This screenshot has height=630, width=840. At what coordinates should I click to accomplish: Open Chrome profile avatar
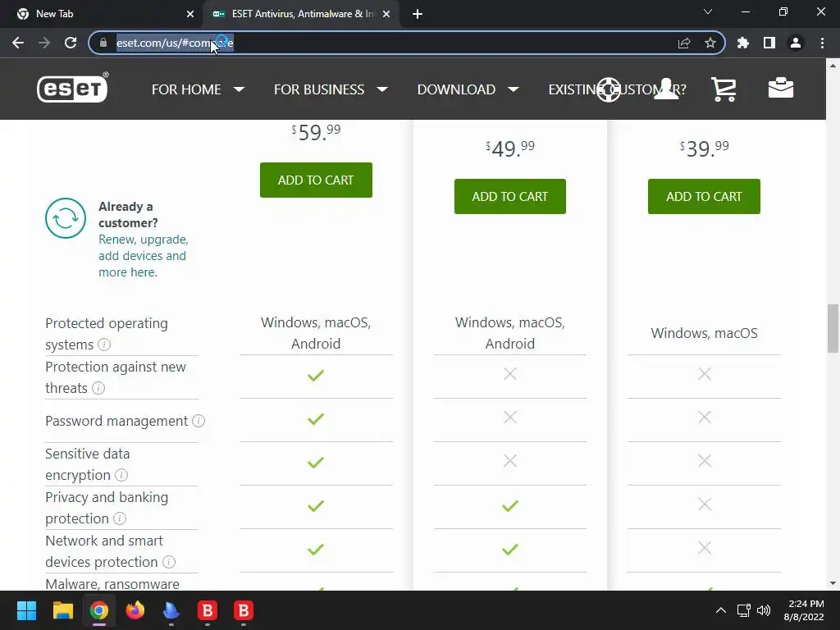[796, 43]
